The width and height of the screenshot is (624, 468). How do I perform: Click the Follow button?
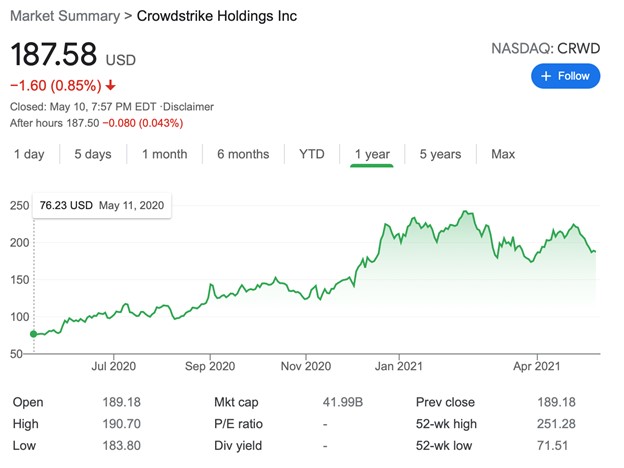pyautogui.click(x=565, y=76)
